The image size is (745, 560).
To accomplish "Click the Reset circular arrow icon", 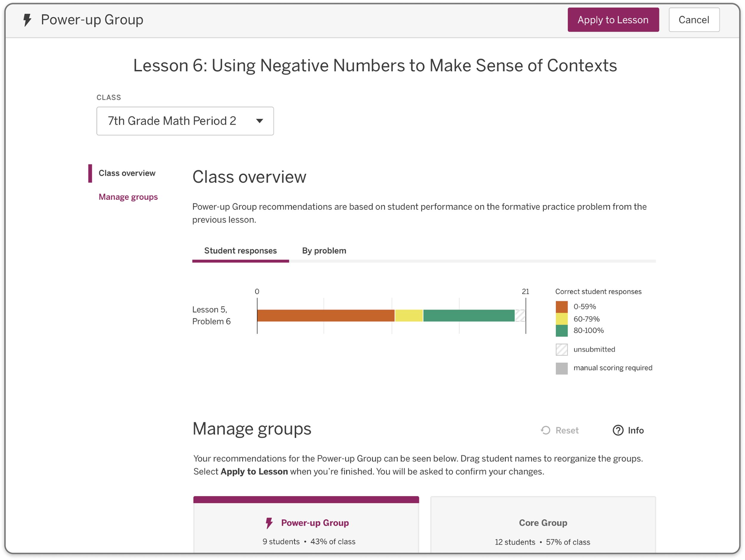I will pos(545,430).
